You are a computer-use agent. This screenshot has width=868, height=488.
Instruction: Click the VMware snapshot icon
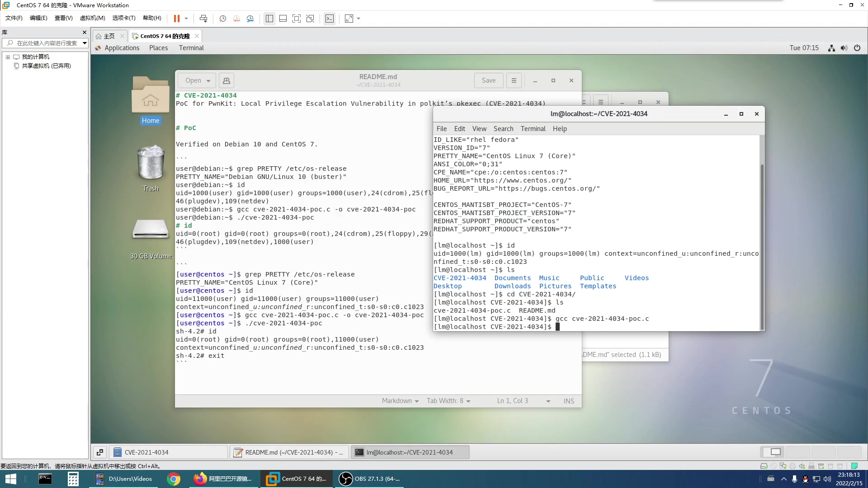pyautogui.click(x=223, y=19)
